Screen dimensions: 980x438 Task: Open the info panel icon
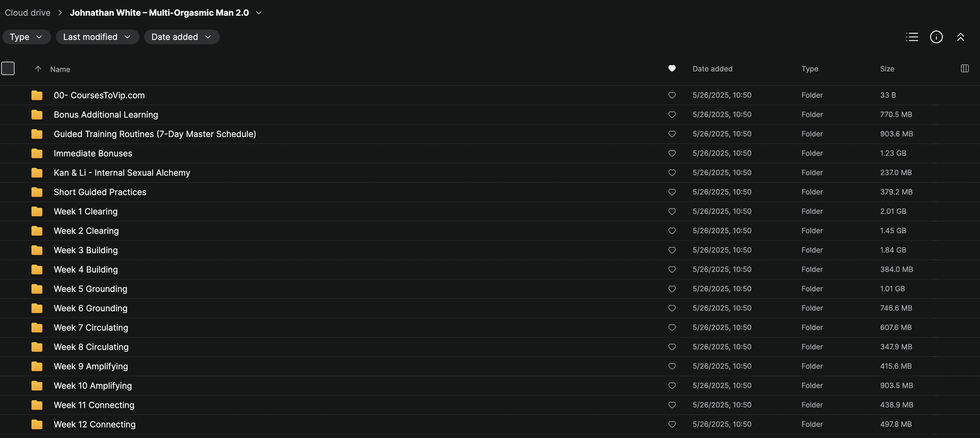[936, 37]
